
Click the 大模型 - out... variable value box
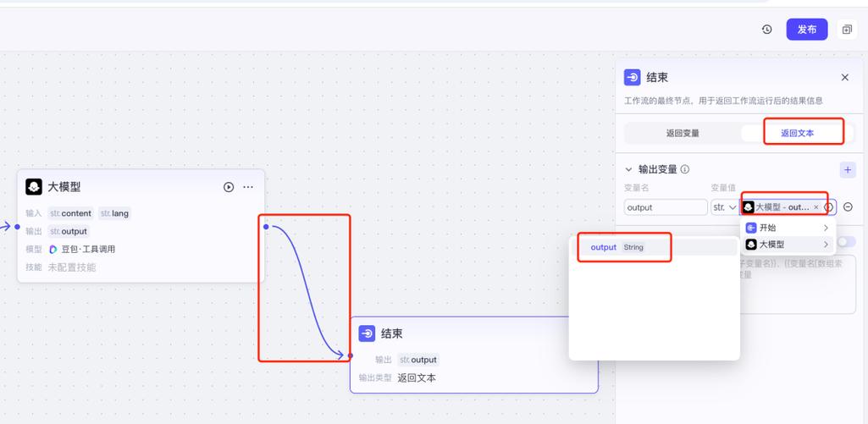tap(788, 207)
